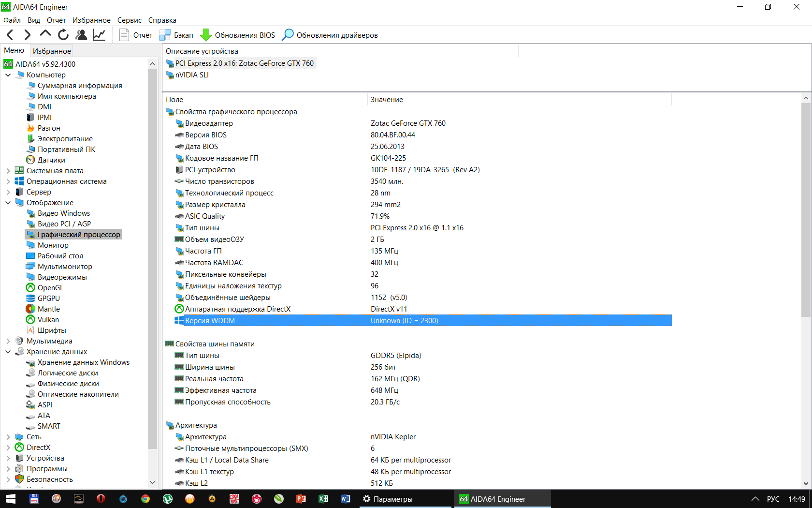Open the Параметры taskbar window
This screenshot has height=508, width=812.
pos(406,499)
